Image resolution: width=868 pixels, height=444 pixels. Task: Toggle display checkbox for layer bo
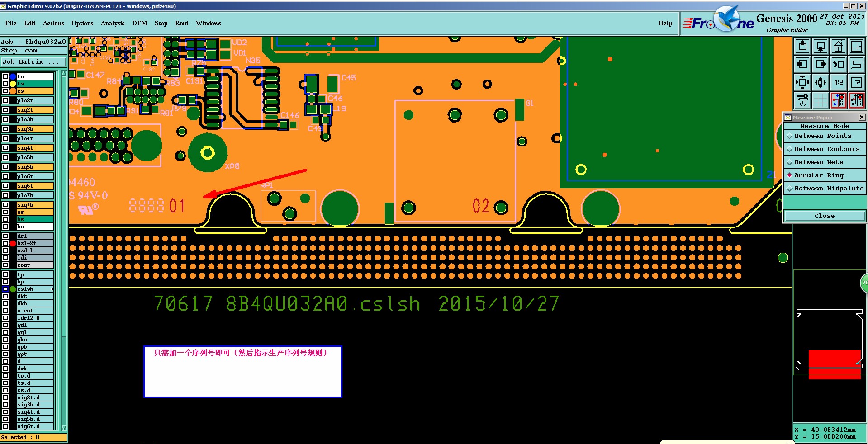point(5,227)
